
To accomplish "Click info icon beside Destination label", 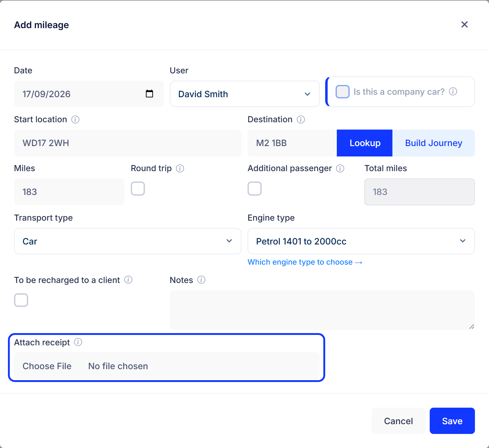I will click(301, 119).
